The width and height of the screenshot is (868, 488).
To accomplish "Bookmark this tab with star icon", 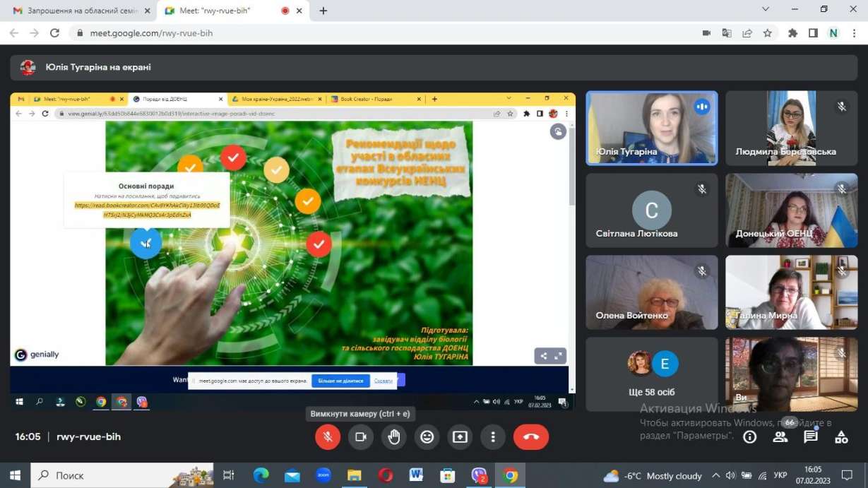I will pyautogui.click(x=768, y=33).
